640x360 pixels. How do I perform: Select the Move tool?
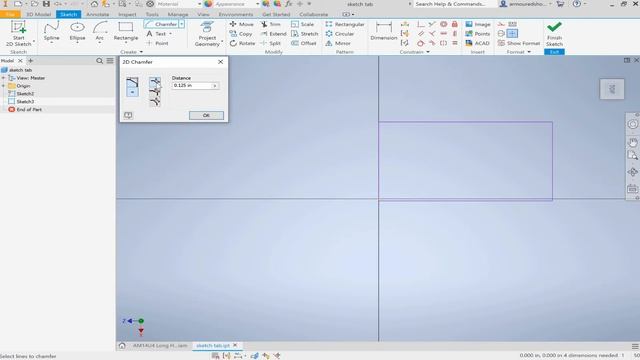pos(242,24)
